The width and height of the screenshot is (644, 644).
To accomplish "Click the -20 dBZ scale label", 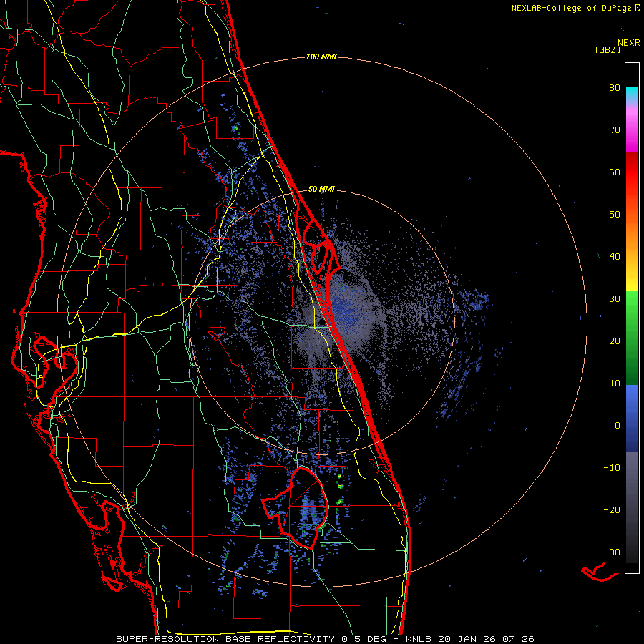I will click(x=612, y=510).
